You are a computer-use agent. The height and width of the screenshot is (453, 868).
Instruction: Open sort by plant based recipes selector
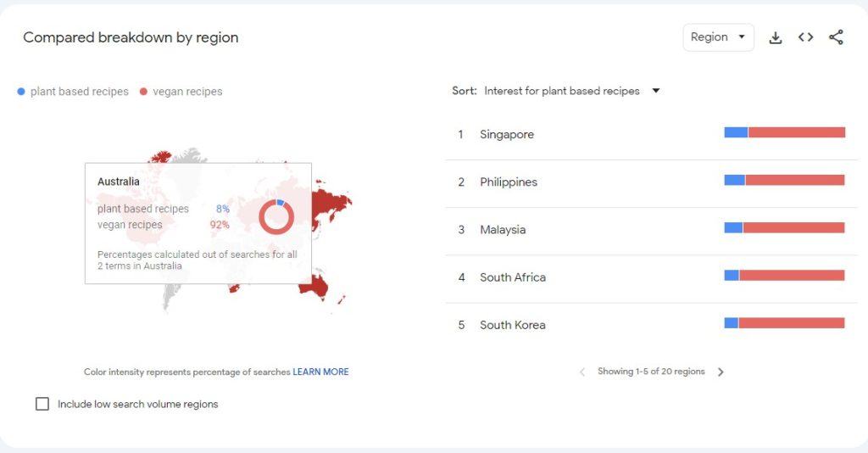pyautogui.click(x=561, y=91)
